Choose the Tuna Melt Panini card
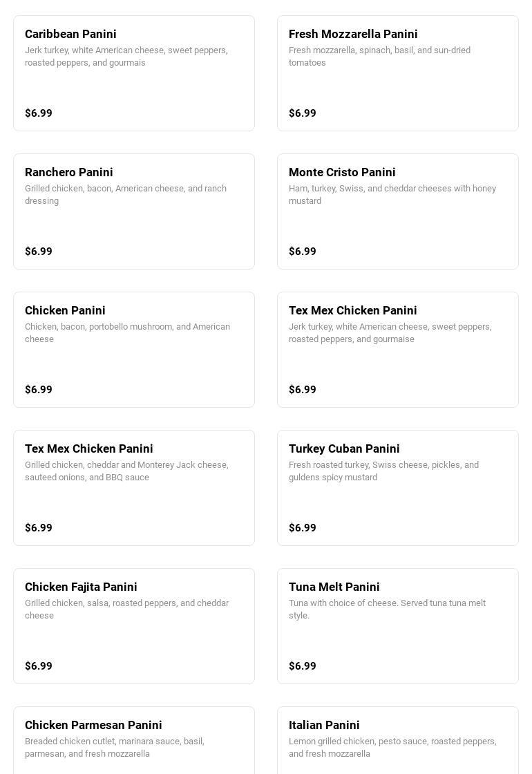The image size is (532, 774). (398, 626)
